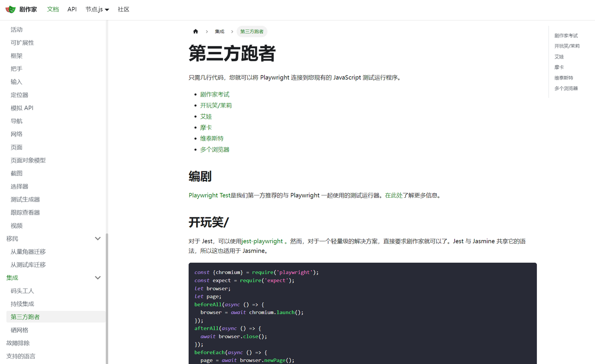
Task: Open 可扩展性 in the sidebar
Action: [x=22, y=43]
